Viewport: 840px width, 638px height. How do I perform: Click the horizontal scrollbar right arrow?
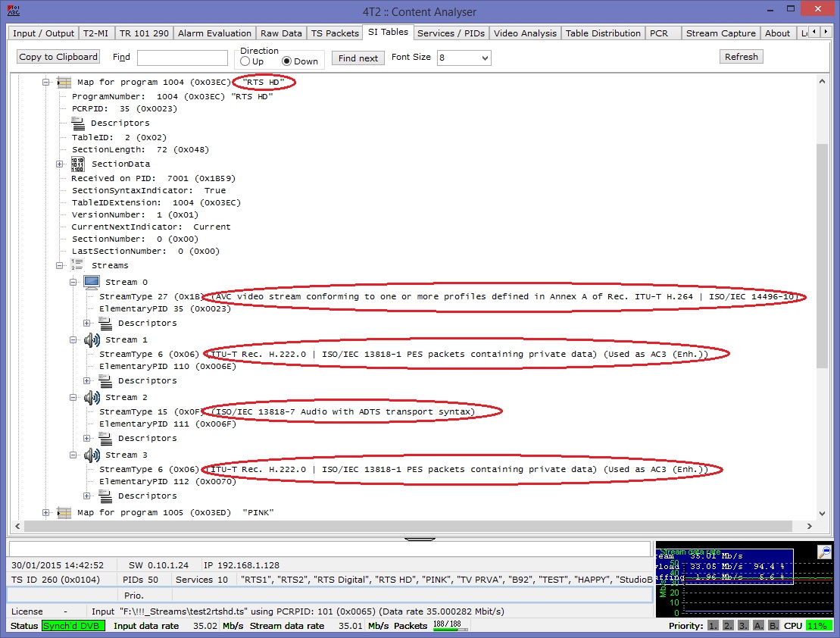click(x=810, y=527)
